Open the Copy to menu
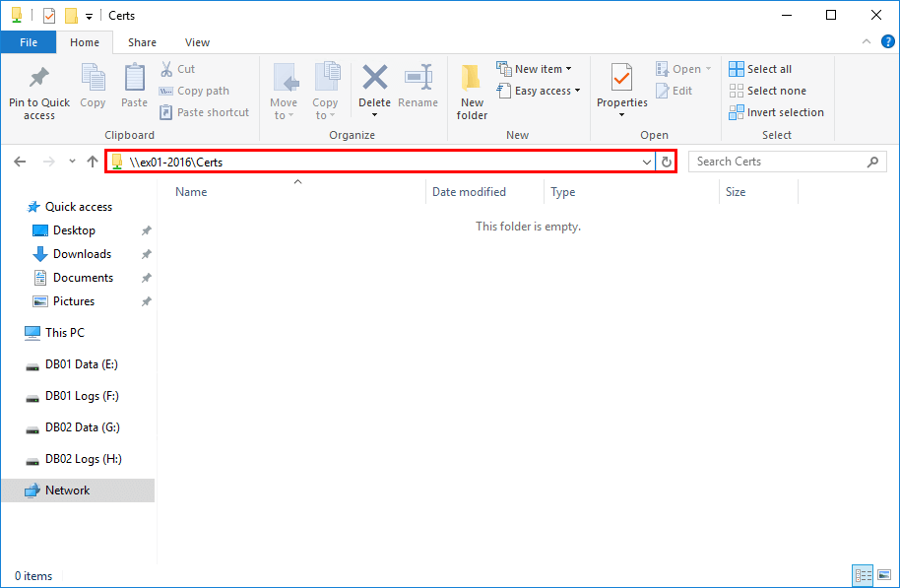The height and width of the screenshot is (588, 900). 325,92
